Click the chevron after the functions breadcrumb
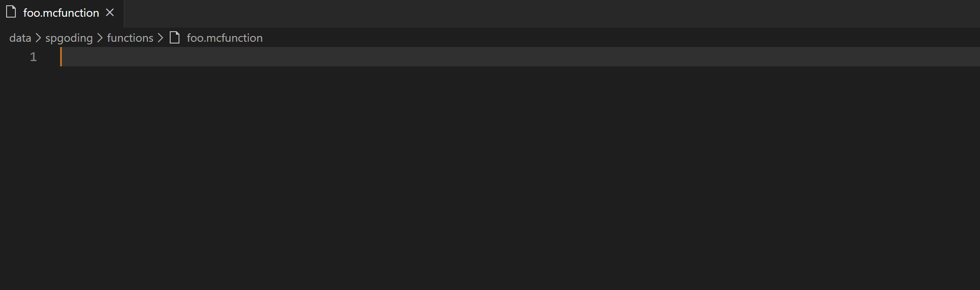980x290 pixels. coord(161,38)
